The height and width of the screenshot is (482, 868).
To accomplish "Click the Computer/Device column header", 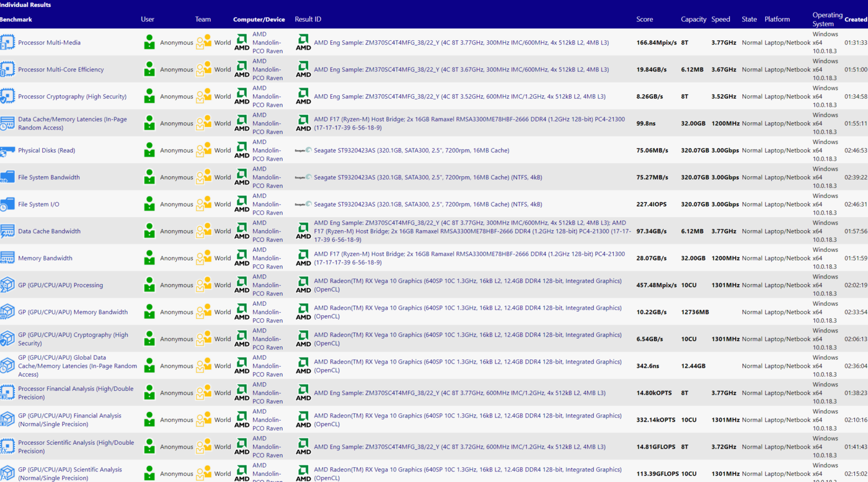I will [x=259, y=19].
